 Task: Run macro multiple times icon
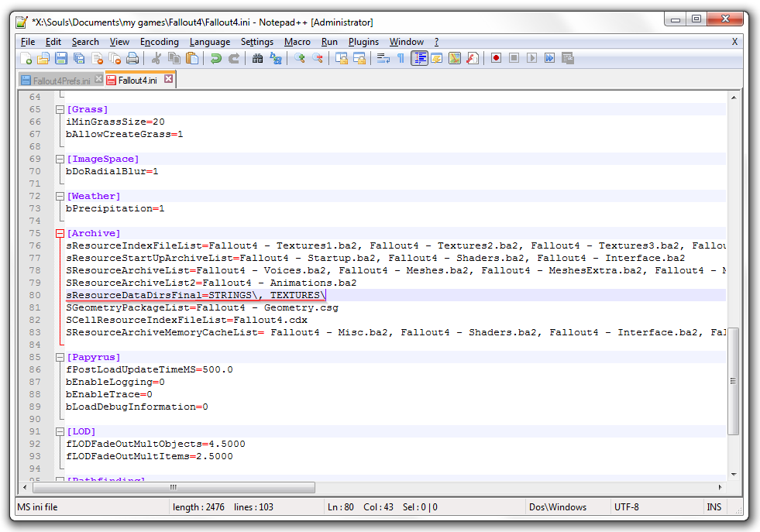click(x=549, y=58)
